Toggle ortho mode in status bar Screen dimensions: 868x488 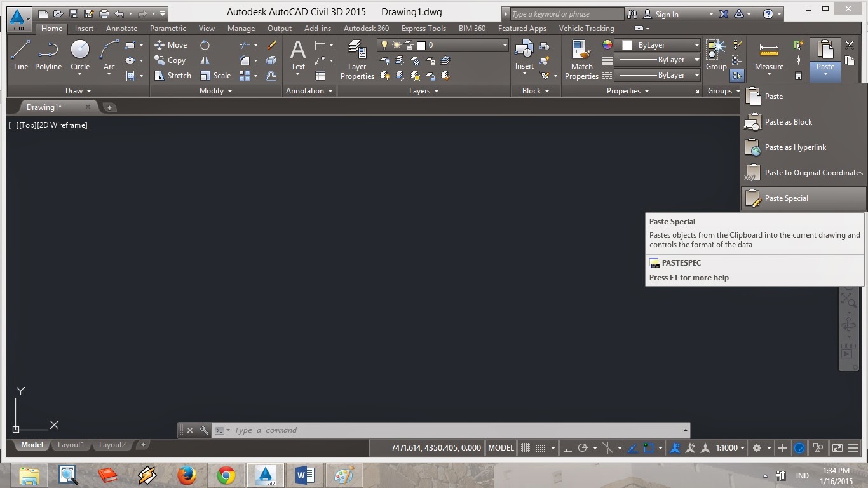(x=567, y=448)
